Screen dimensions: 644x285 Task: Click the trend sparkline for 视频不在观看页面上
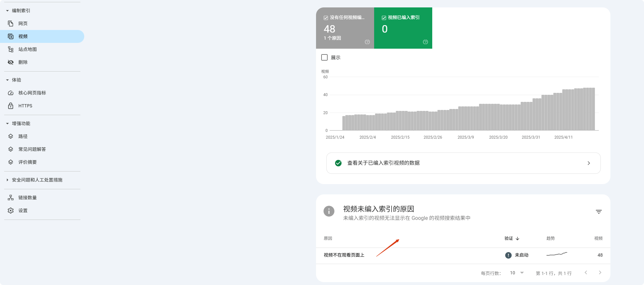coord(557,254)
